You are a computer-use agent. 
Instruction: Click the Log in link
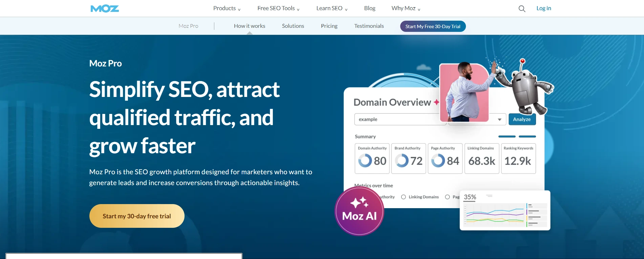pos(544,8)
